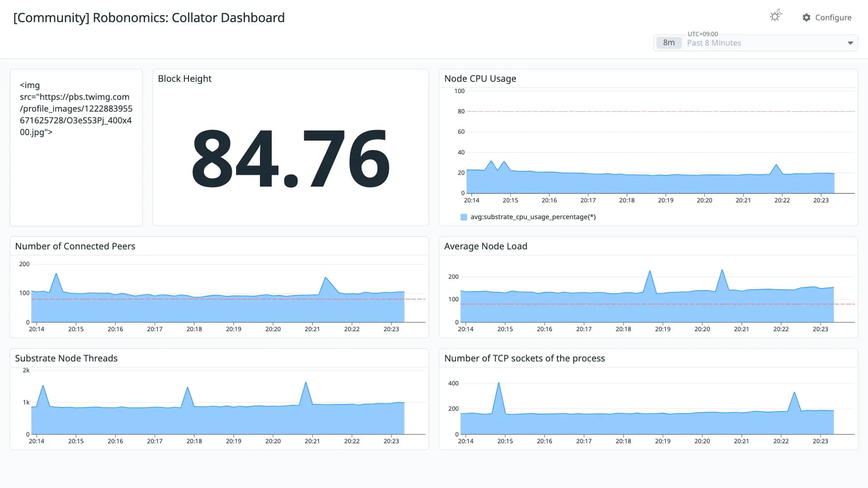The height and width of the screenshot is (488, 868).
Task: Click the 80 y-axis label in Node CPU Usage
Action: coord(461,111)
